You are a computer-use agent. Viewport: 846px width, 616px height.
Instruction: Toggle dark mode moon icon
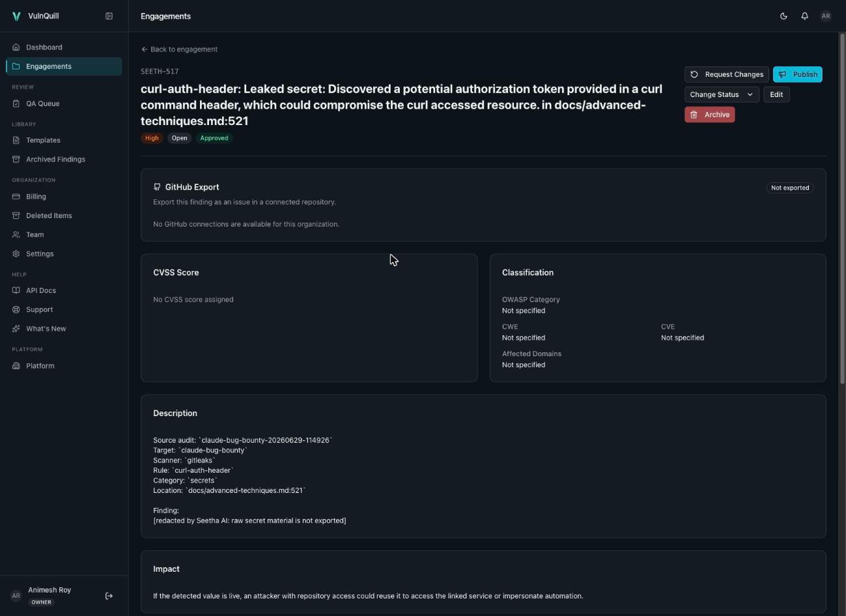pyautogui.click(x=783, y=16)
